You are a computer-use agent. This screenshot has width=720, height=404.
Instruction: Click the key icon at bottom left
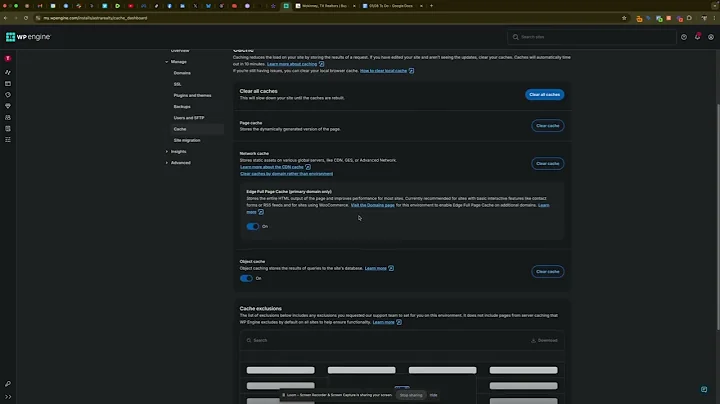8,384
